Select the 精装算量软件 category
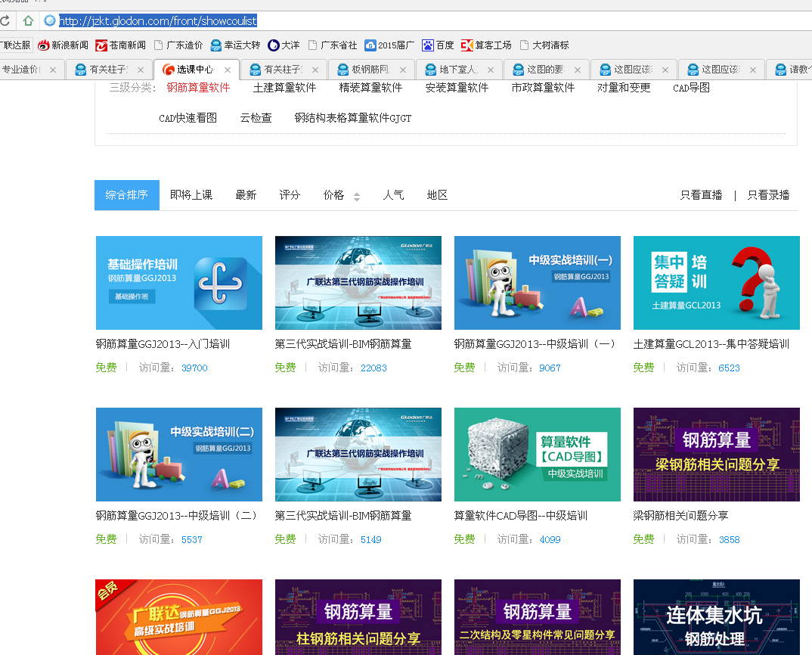 tap(370, 88)
